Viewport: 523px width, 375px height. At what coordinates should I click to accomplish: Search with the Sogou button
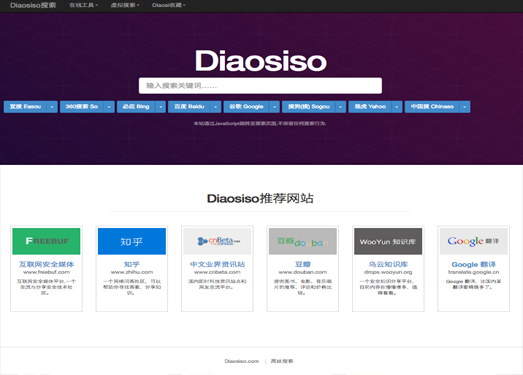(309, 107)
